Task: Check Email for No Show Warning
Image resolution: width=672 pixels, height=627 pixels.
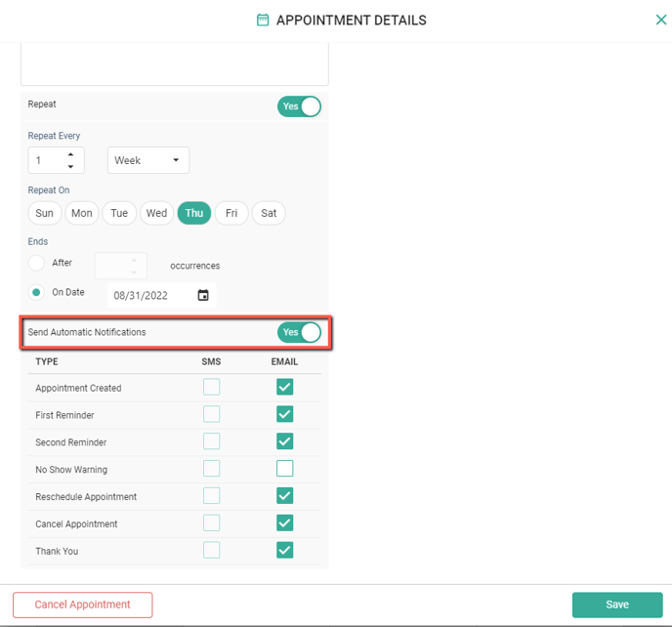Action: (284, 469)
